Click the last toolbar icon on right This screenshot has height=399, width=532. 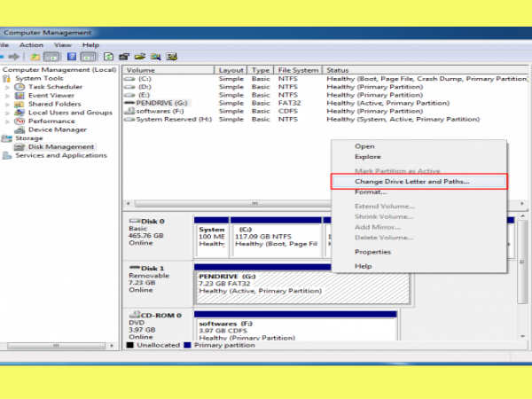coord(172,57)
